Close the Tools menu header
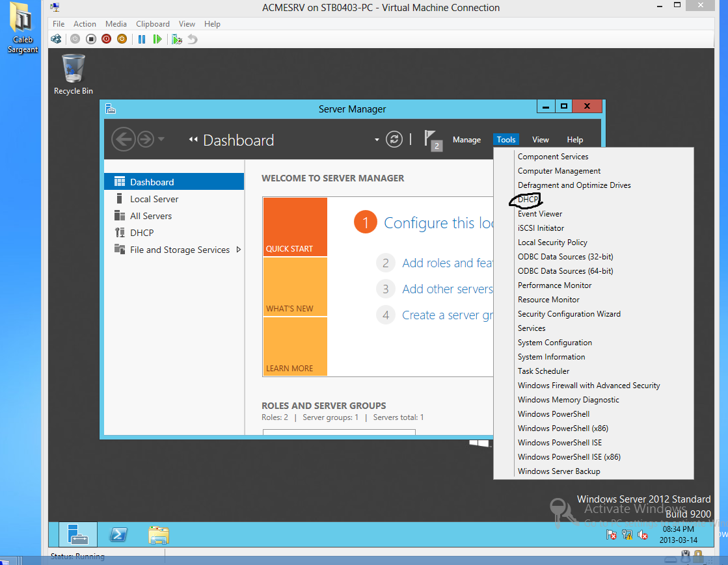This screenshot has width=728, height=565. pyautogui.click(x=506, y=140)
